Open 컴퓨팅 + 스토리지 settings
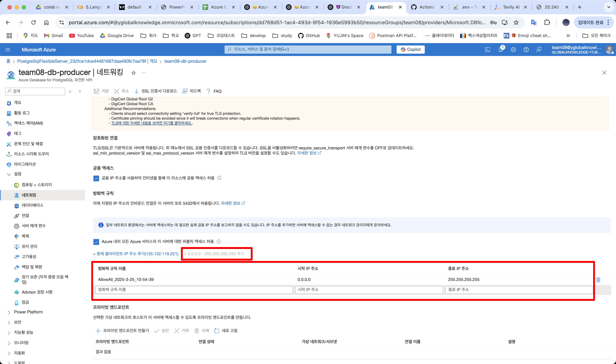The width and height of the screenshot is (616, 364). point(37,185)
